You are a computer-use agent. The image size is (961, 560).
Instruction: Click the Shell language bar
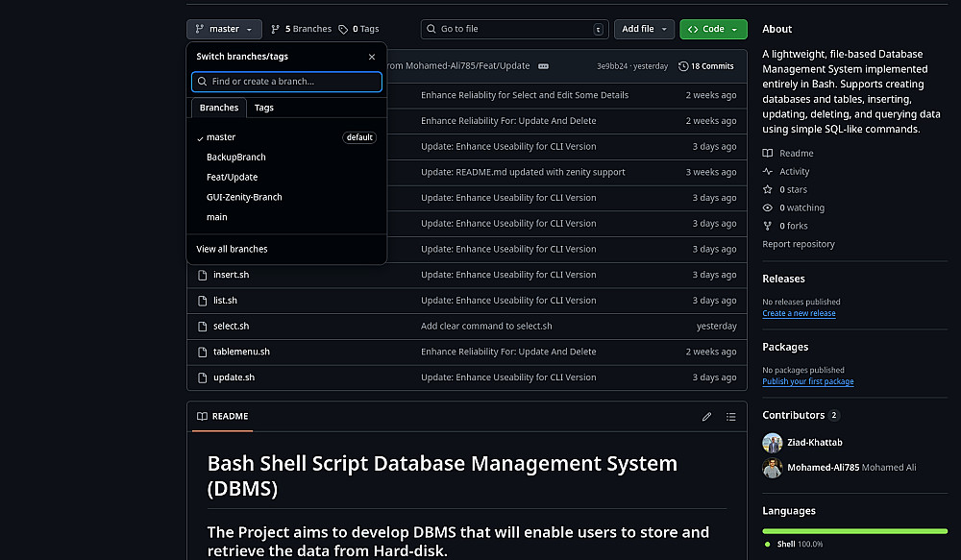(x=854, y=529)
